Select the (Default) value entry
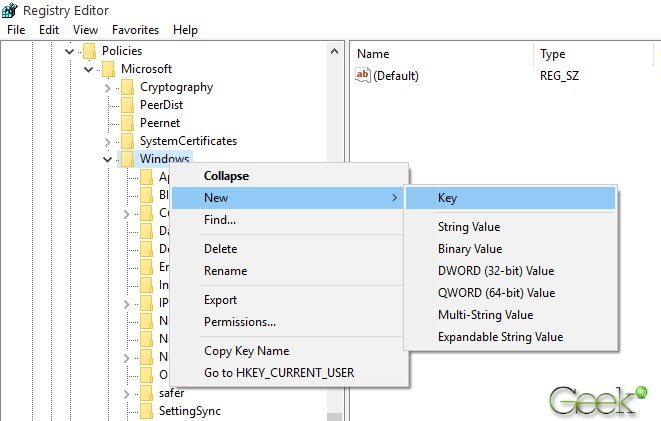The height and width of the screenshot is (421, 661). pyautogui.click(x=395, y=76)
